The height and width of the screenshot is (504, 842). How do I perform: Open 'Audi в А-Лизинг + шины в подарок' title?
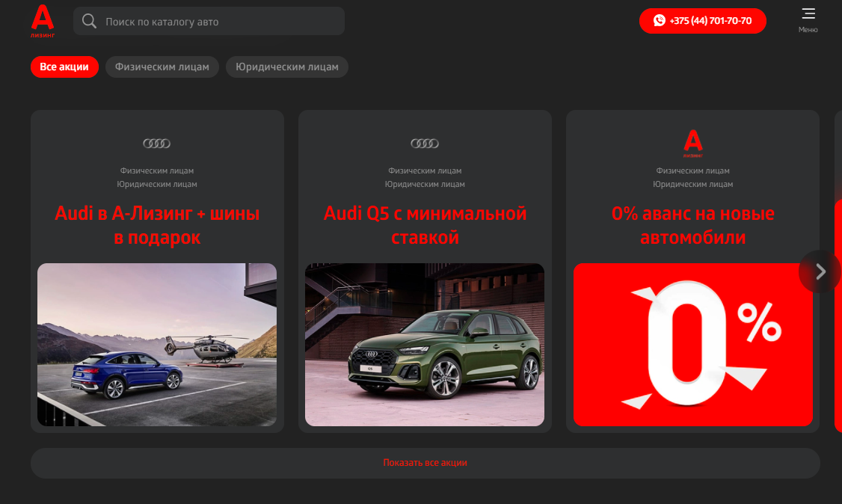(157, 225)
